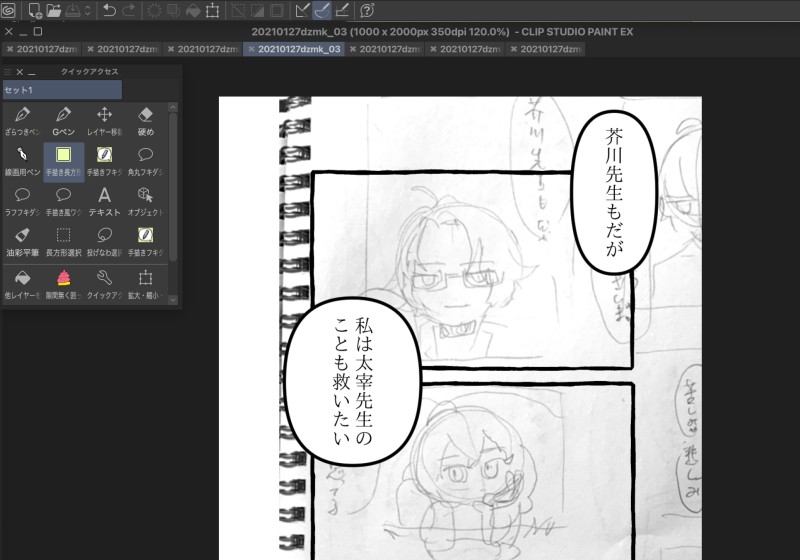Click the canvas text 芥川先生もだが
800x560 pixels.
coord(614,192)
